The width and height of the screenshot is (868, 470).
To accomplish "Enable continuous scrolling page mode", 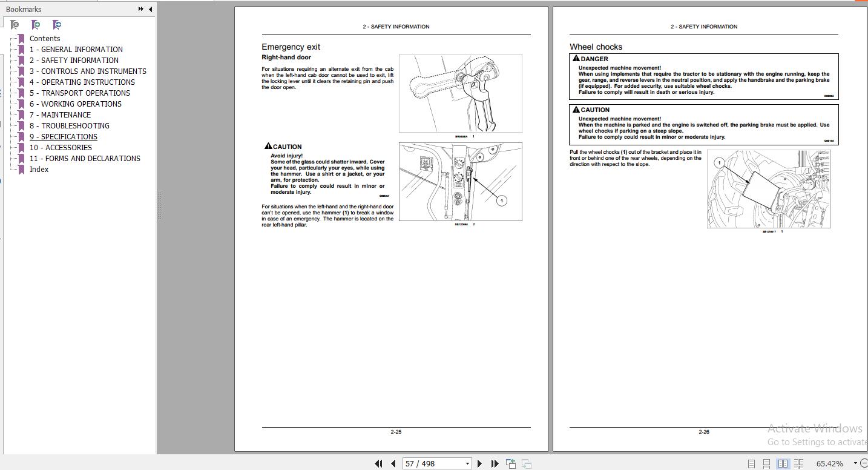I will (x=766, y=463).
